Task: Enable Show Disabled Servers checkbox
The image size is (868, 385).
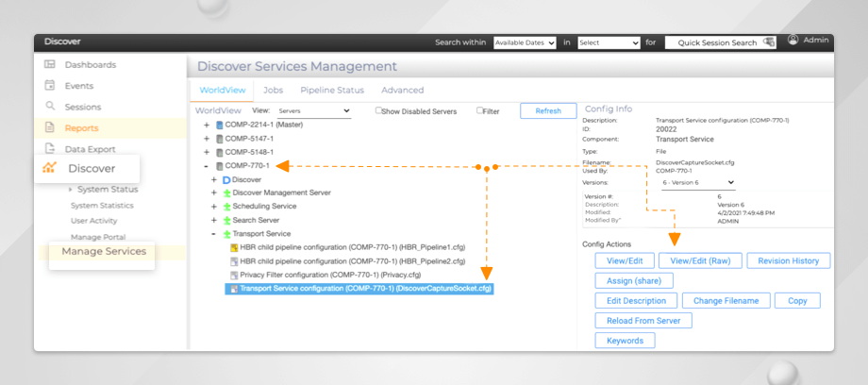Action: click(378, 110)
